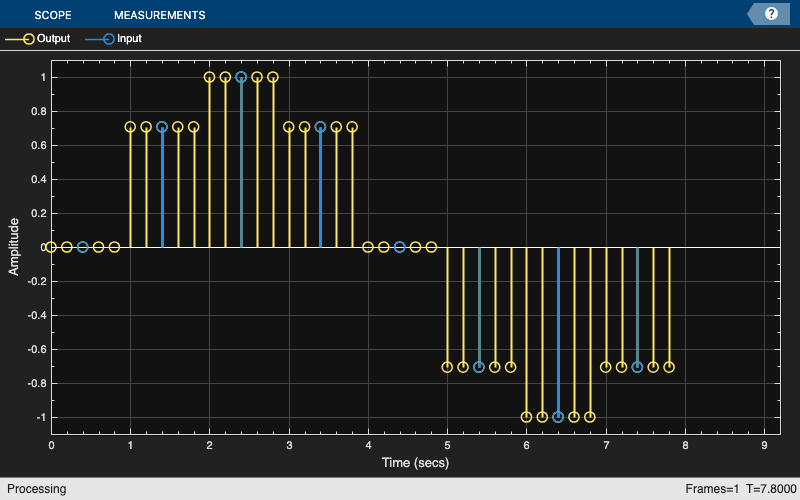This screenshot has height=500, width=800.
Task: Switch to the SCOPE tab
Action: [x=53, y=15]
